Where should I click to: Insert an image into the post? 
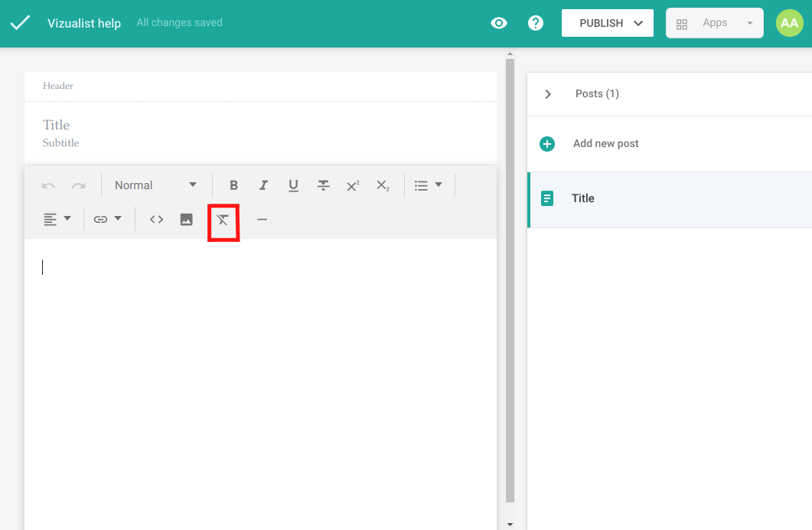tap(186, 220)
